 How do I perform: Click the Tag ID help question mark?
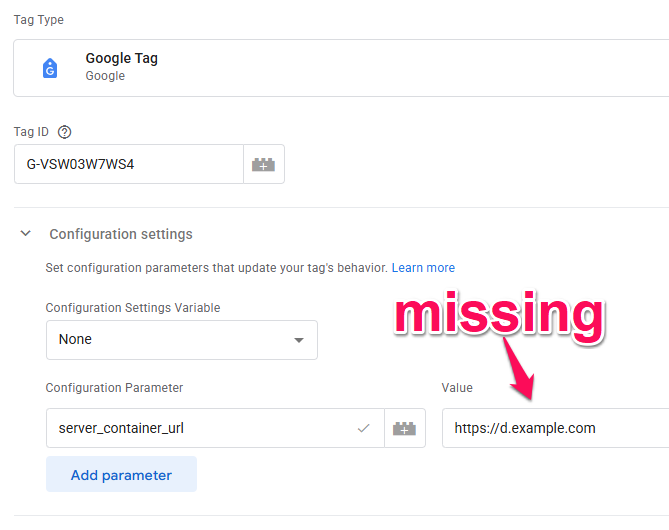point(65,132)
